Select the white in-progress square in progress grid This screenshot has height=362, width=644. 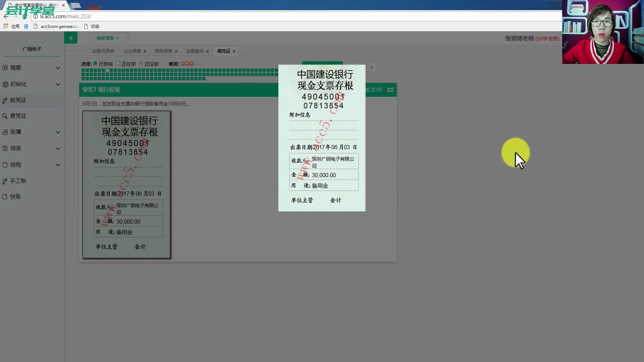(107, 70)
